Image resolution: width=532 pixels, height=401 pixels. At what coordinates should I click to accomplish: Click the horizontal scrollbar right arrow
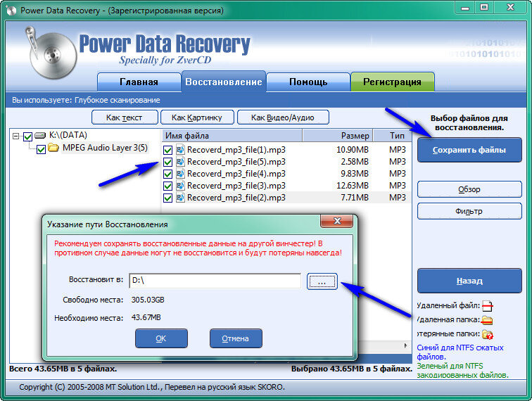click(x=406, y=345)
